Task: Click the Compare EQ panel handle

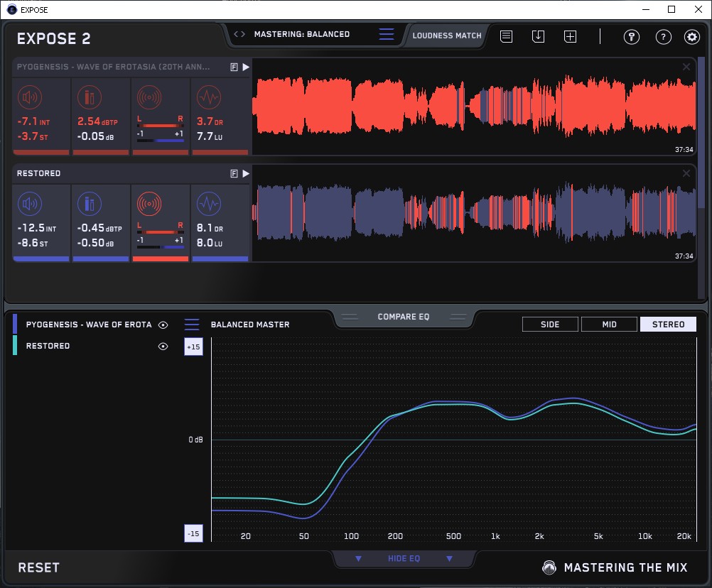Action: 404,317
